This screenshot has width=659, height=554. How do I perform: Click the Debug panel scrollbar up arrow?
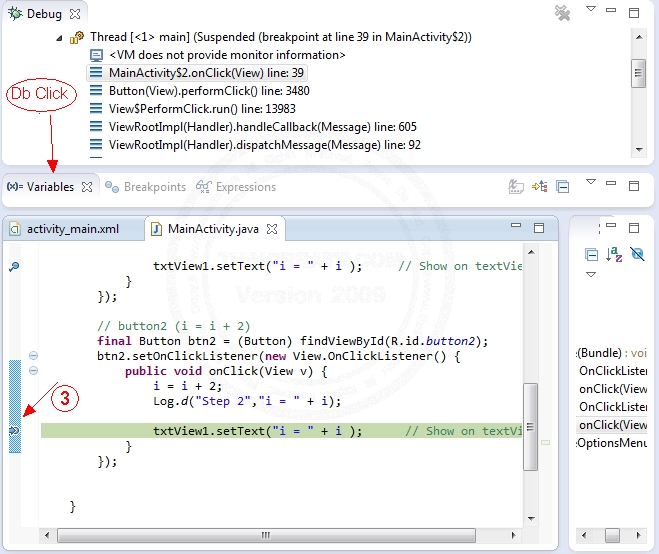coord(639,37)
